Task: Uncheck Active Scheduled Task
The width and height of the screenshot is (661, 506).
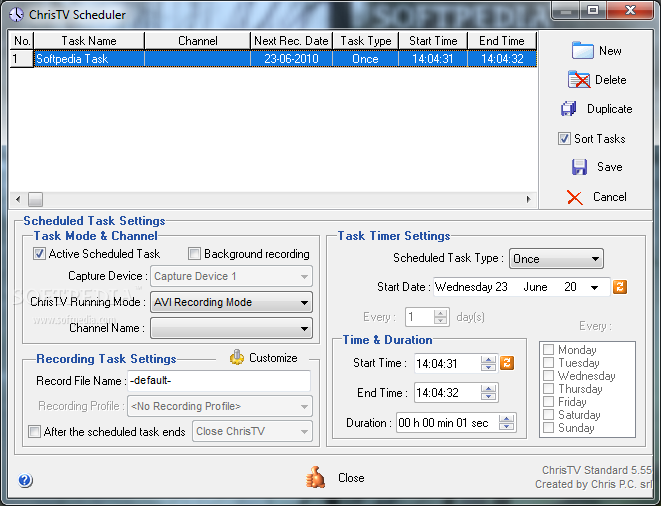Action: (39, 254)
